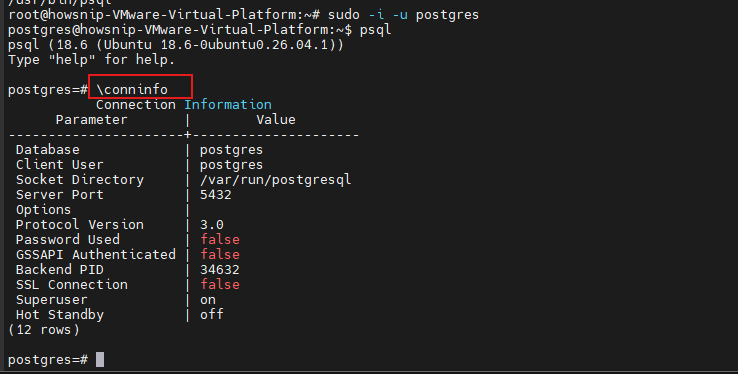The width and height of the screenshot is (738, 374).
Task: Click the 'Options' parameter label
Action: click(x=43, y=210)
